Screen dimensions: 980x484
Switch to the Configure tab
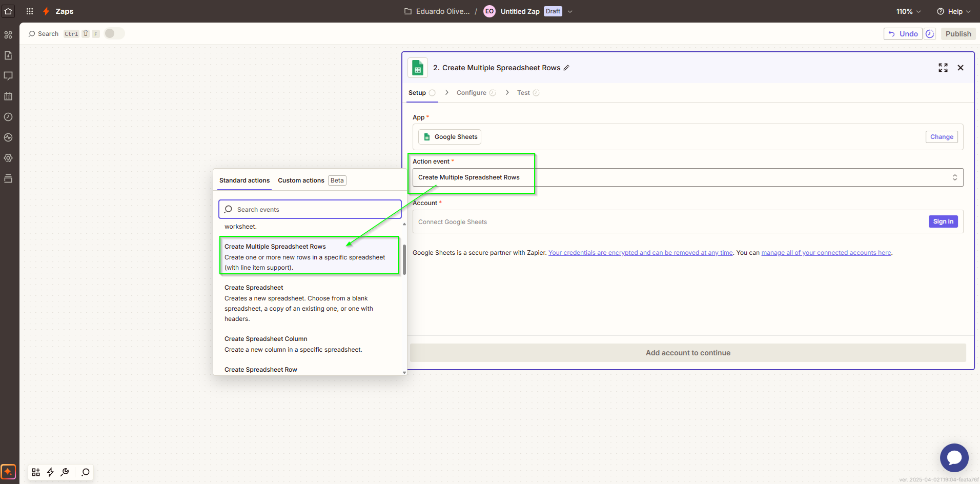(476, 93)
